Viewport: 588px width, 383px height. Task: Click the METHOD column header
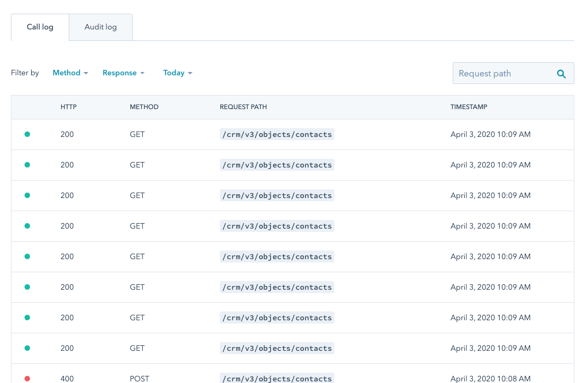pos(144,107)
